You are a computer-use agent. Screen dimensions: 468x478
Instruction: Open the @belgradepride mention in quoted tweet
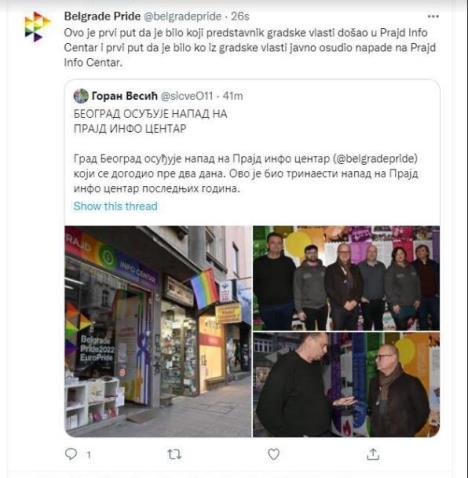[375, 159]
